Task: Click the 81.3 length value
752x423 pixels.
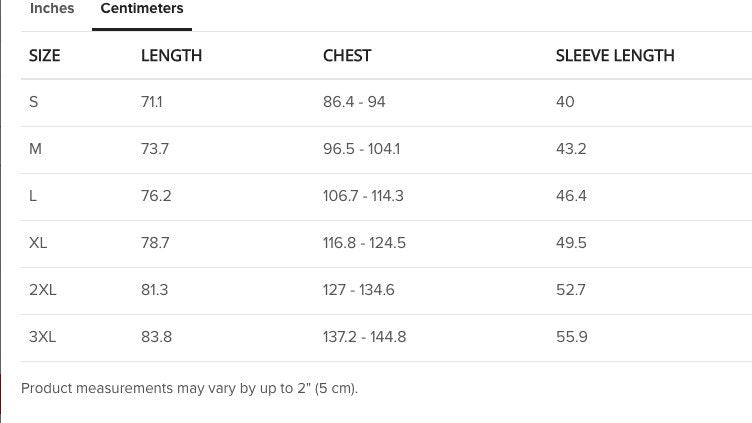Action: [154, 290]
